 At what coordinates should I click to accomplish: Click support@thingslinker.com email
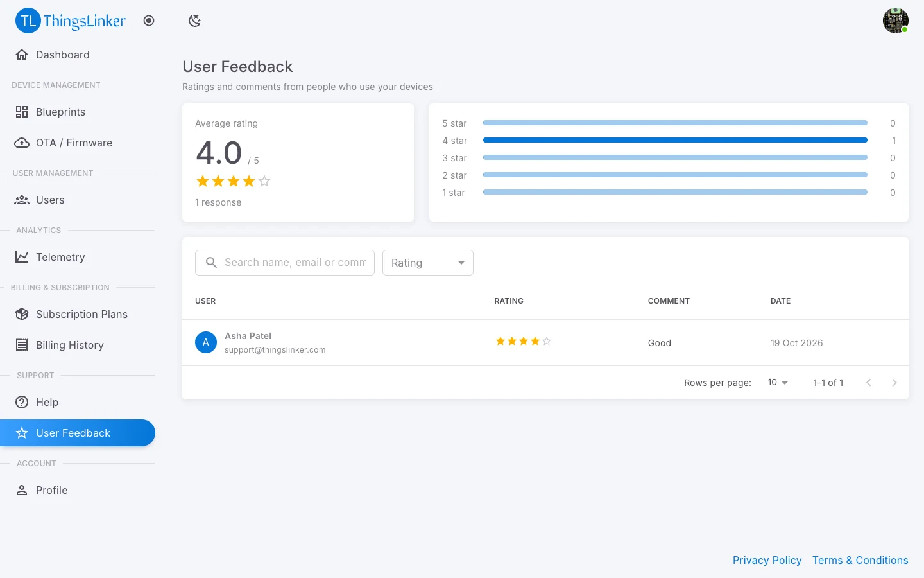(x=275, y=350)
